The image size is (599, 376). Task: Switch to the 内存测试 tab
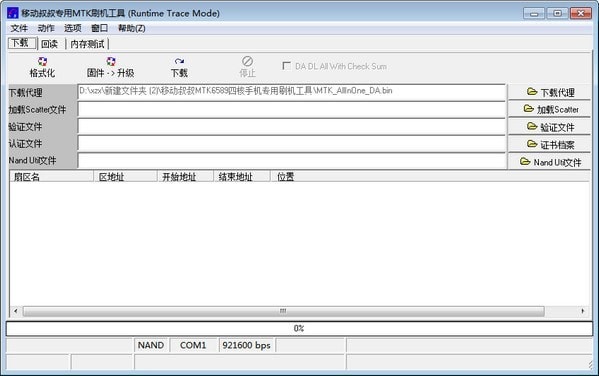point(87,44)
